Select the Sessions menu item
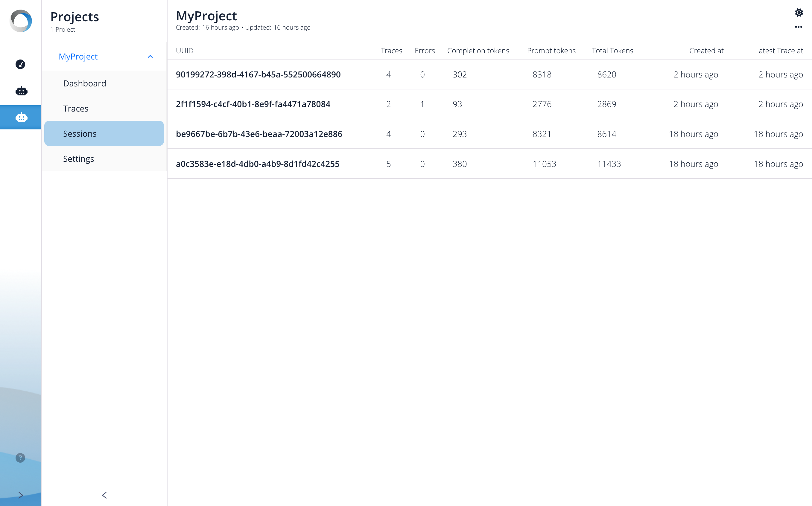The width and height of the screenshot is (812, 506). 80,133
